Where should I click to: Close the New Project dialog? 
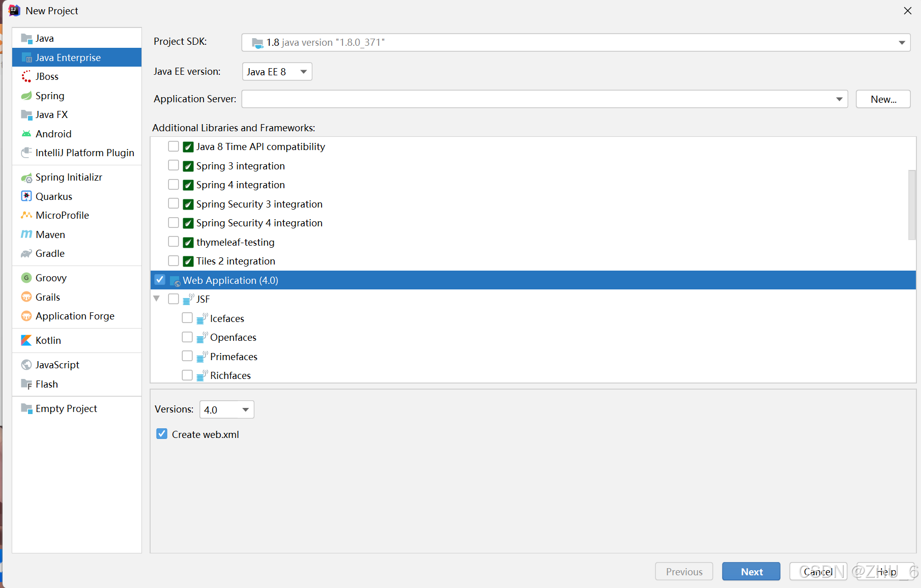907,11
